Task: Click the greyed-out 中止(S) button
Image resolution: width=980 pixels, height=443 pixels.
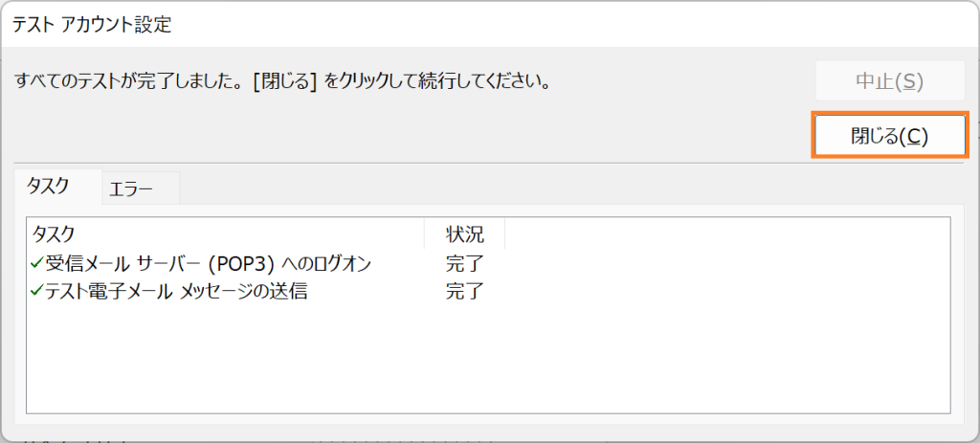Action: coord(890,80)
